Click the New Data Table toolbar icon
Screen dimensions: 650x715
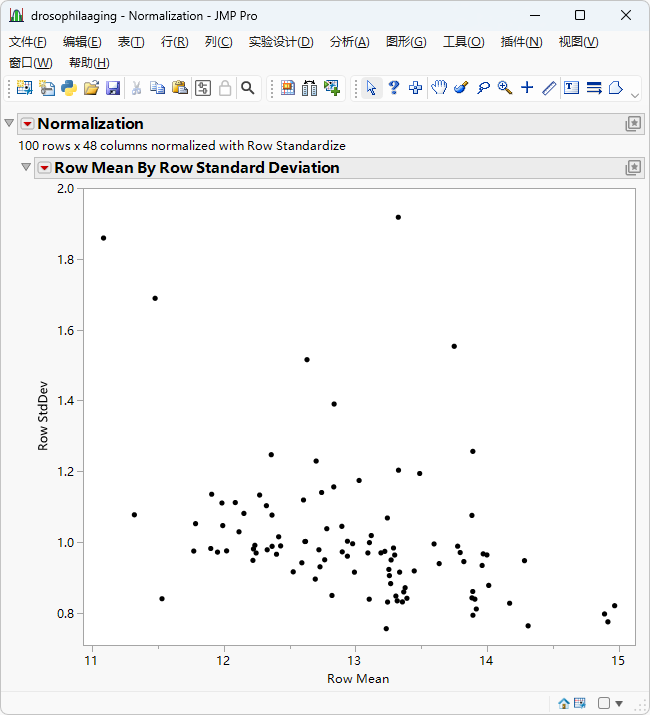tap(25, 88)
